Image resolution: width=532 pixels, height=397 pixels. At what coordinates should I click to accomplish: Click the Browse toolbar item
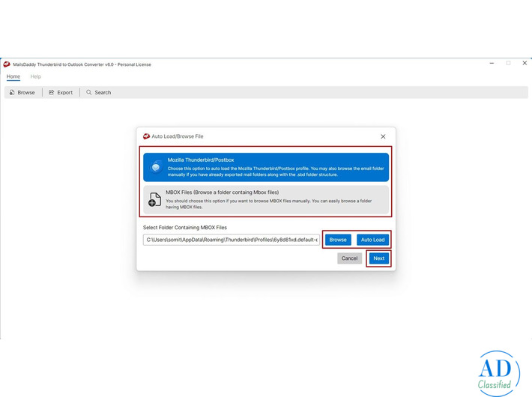(22, 92)
